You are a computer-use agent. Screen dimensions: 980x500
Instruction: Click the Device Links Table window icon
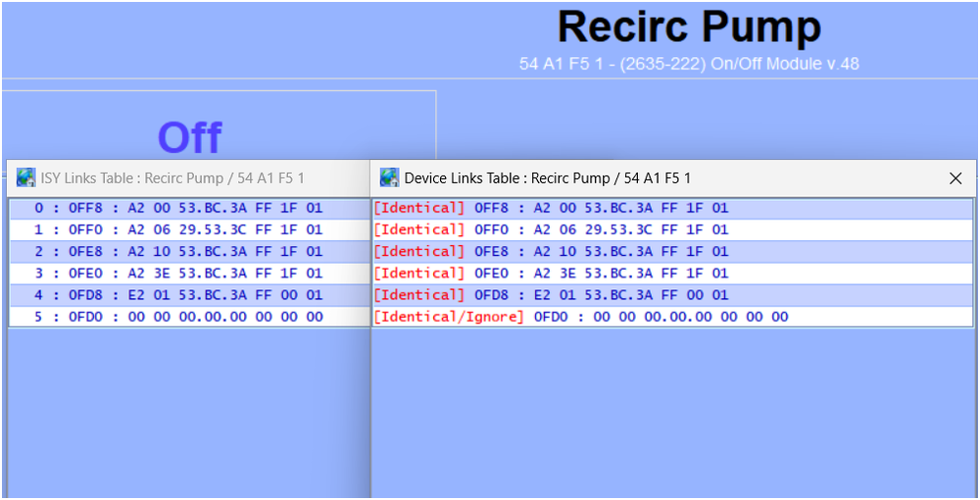[x=390, y=177]
